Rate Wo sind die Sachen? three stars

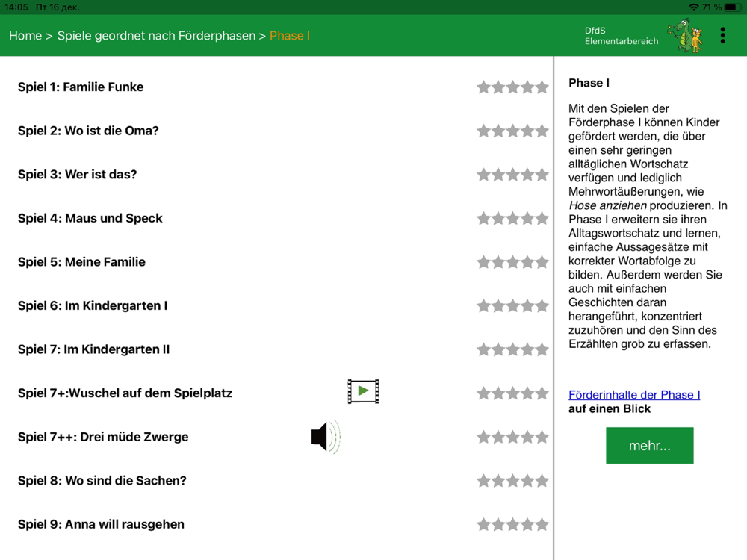point(512,481)
